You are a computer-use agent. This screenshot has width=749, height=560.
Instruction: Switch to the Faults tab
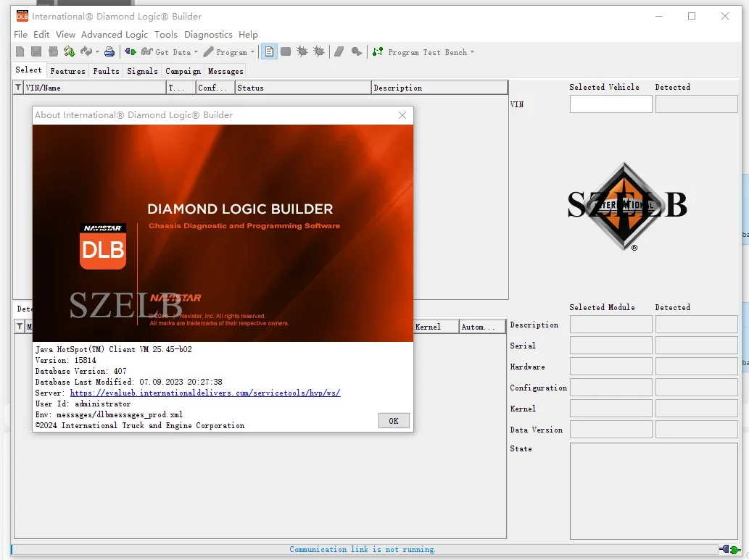106,71
